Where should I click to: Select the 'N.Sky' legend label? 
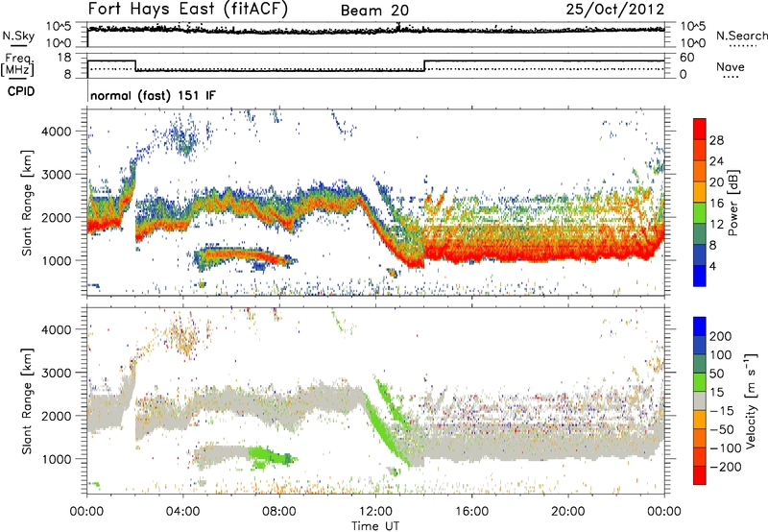(x=18, y=36)
